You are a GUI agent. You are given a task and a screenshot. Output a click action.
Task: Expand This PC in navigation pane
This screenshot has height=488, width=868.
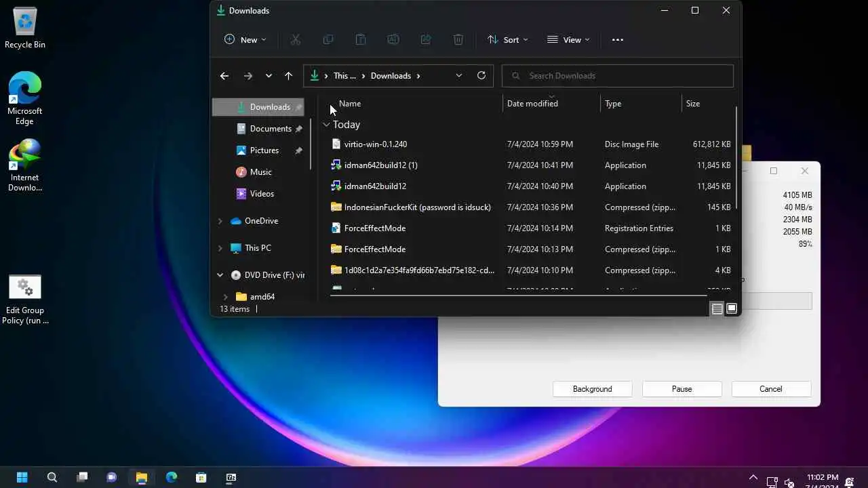220,248
